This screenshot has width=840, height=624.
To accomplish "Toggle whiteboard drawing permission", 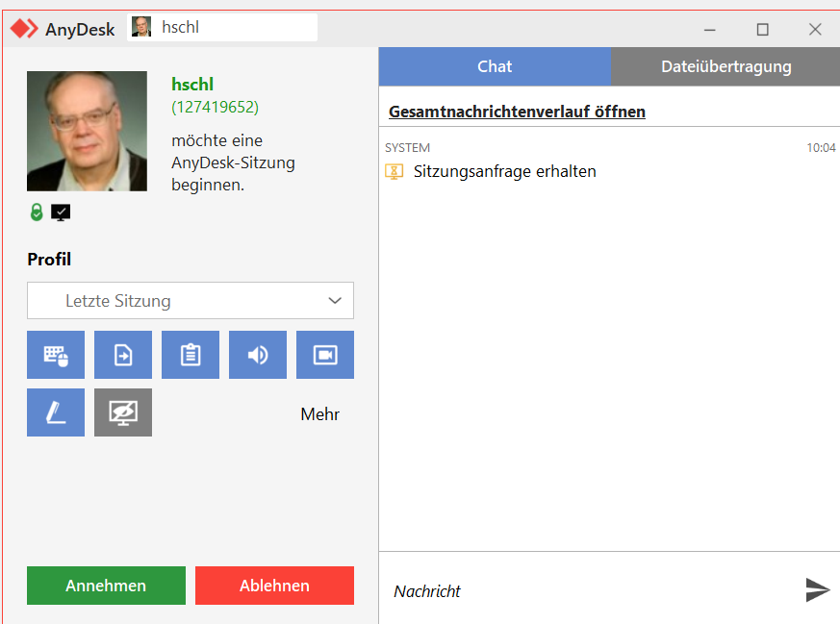I will click(56, 412).
